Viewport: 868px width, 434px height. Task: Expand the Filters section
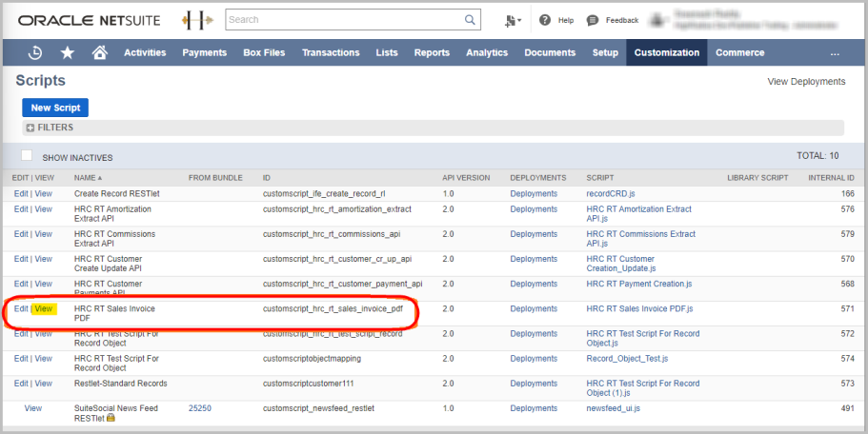(30, 128)
